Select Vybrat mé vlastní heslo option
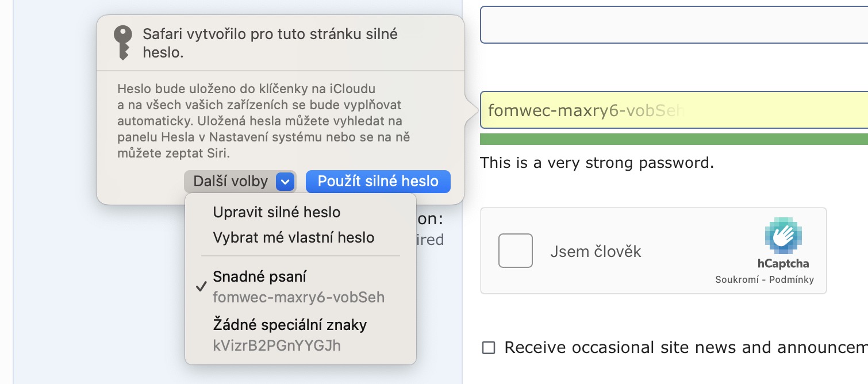 pyautogui.click(x=293, y=237)
